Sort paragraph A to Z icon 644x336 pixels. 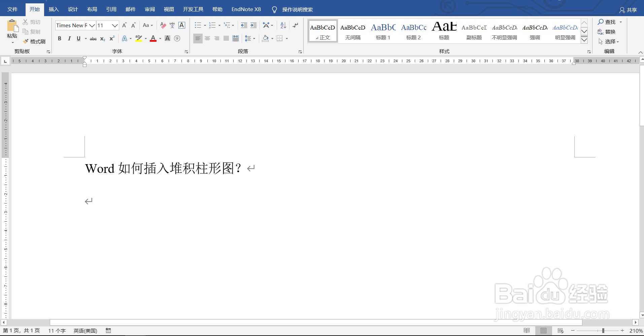[x=283, y=25]
